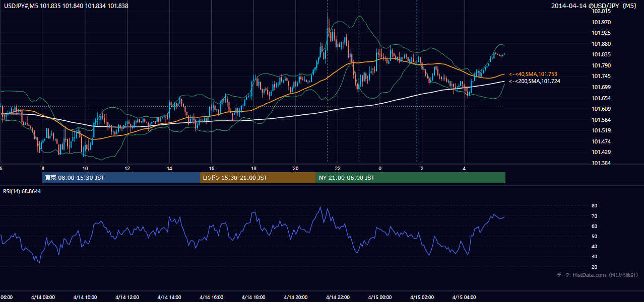
Task: Click the bottom time label '4/15 02:00'
Action: (422, 297)
